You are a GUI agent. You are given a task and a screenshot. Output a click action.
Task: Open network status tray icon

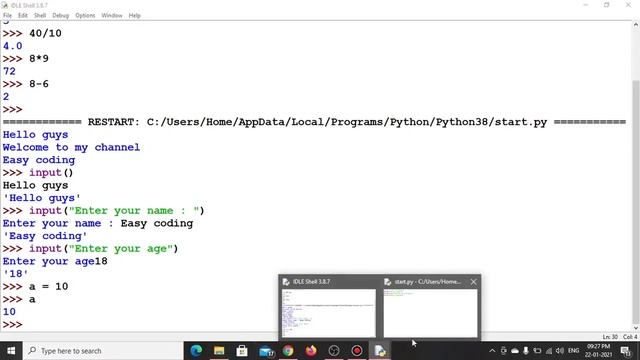coord(549,351)
